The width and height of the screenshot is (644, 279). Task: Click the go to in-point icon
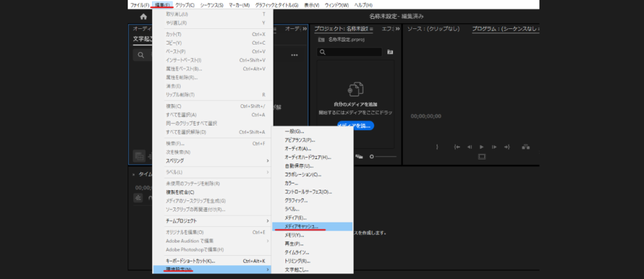(x=457, y=146)
